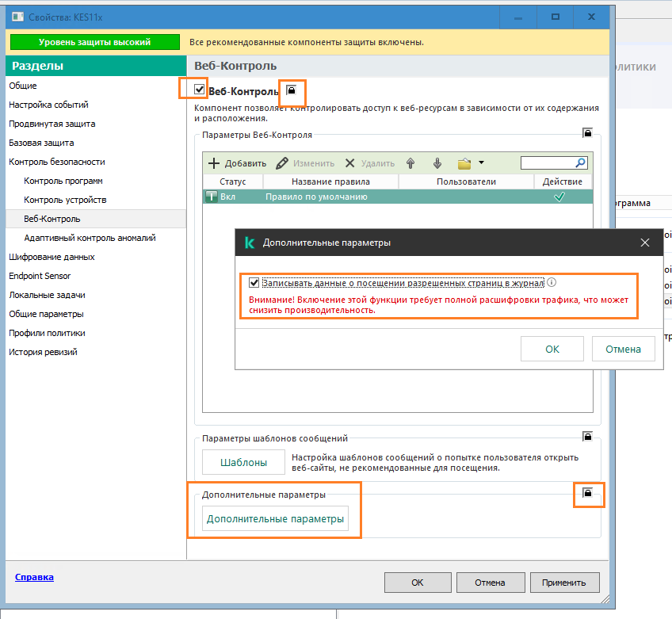
Task: Close the Дополнительные параметры dialog with X
Action: [x=644, y=243]
